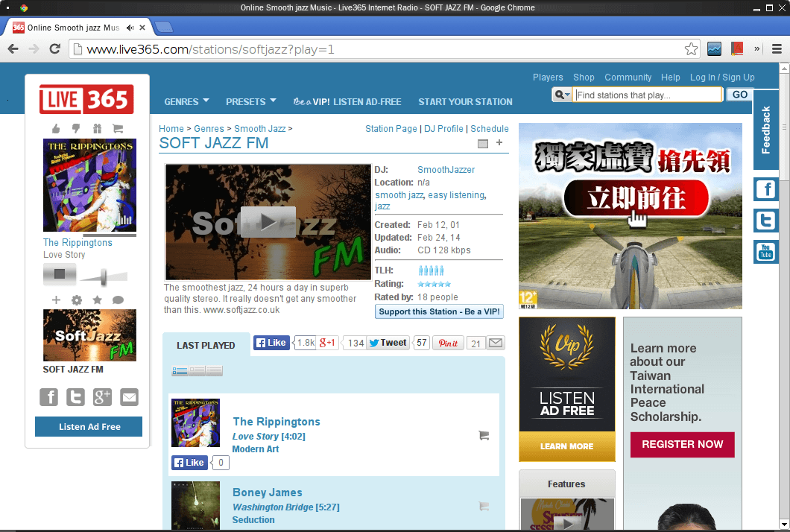Click Support this Station - Be a VIP button
Screen dimensions: 790x532
[x=439, y=311]
